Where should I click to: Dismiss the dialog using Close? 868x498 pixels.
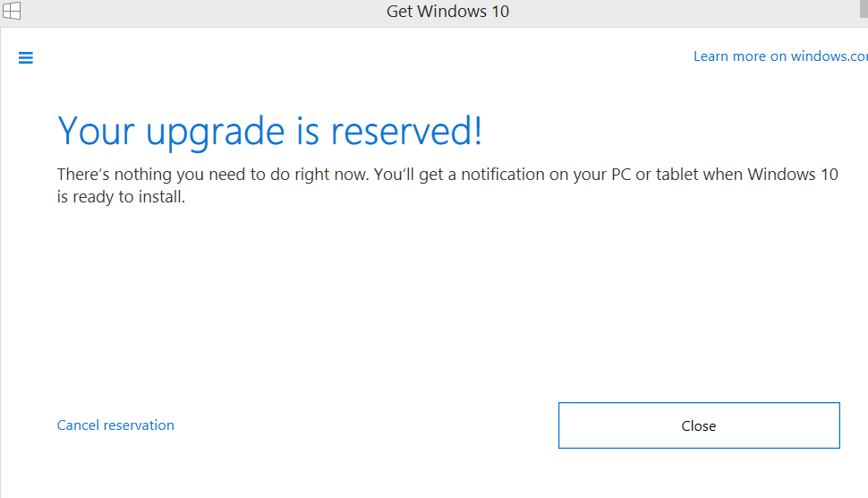[x=698, y=425]
